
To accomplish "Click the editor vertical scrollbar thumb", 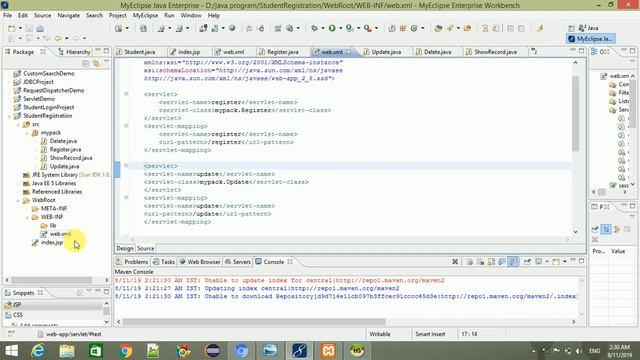I will point(576,113).
